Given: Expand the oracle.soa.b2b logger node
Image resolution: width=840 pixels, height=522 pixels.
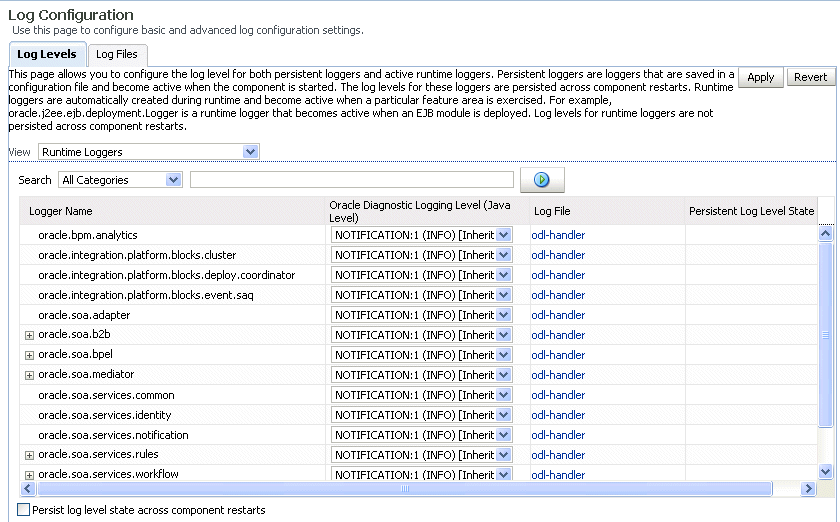Looking at the screenshot, I should [29, 335].
